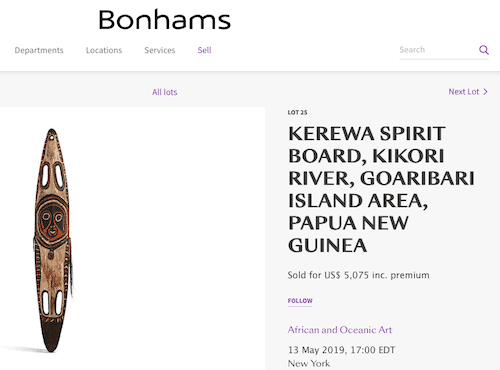Click the magnifying glass search icon
500x370 pixels.
tap(484, 50)
